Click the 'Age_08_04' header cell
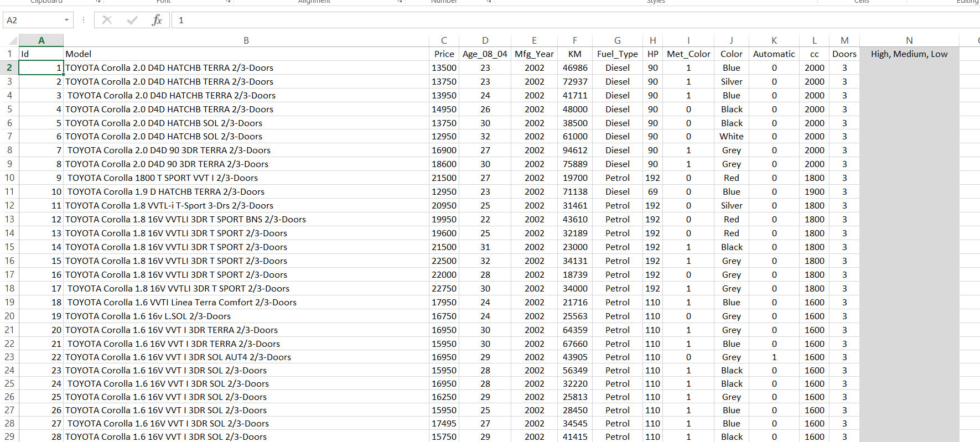Screen dimensions: 980x442 [485, 54]
